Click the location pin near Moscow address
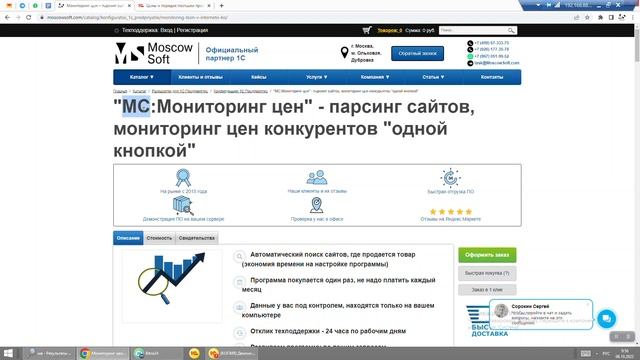This screenshot has height=360, width=640. point(344,52)
